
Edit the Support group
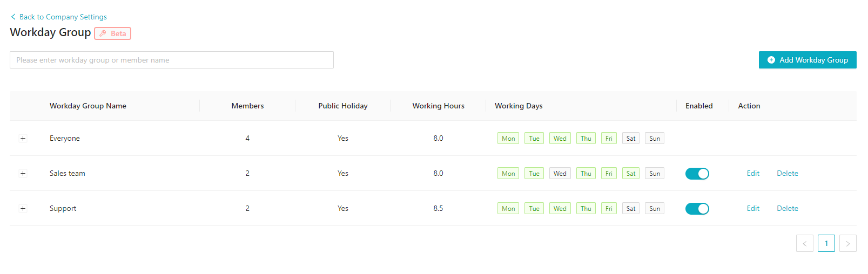[753, 208]
